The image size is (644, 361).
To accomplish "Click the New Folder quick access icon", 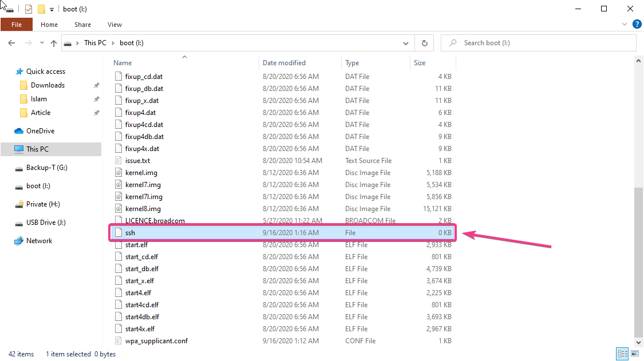I will pyautogui.click(x=41, y=9).
